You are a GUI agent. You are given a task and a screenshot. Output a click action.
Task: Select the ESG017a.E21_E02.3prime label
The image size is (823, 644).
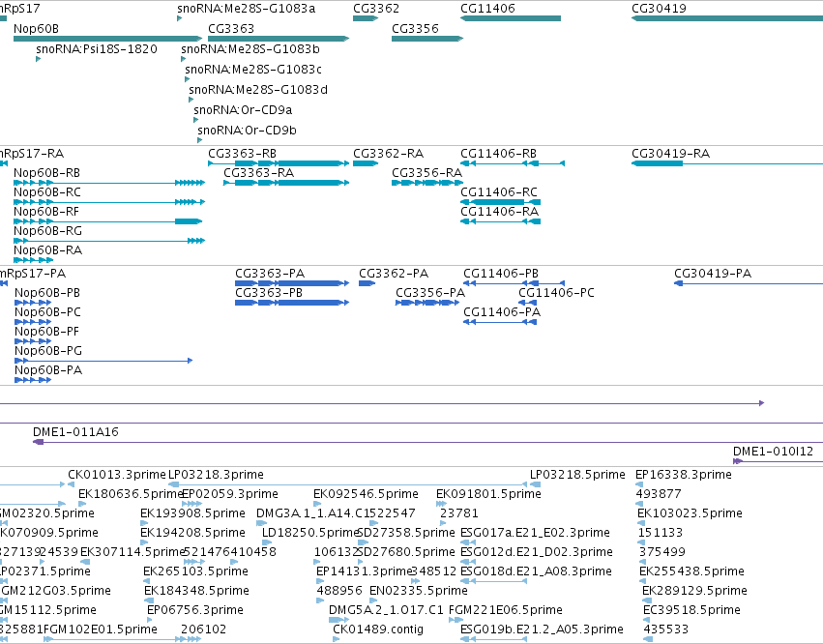[x=535, y=533]
